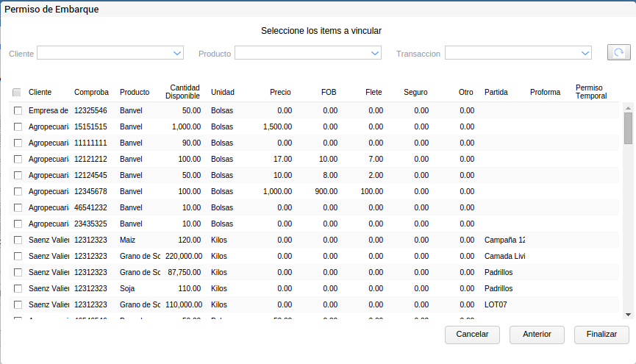Toggle the select-all checkbox in table header
636x364 pixels.
(17, 93)
